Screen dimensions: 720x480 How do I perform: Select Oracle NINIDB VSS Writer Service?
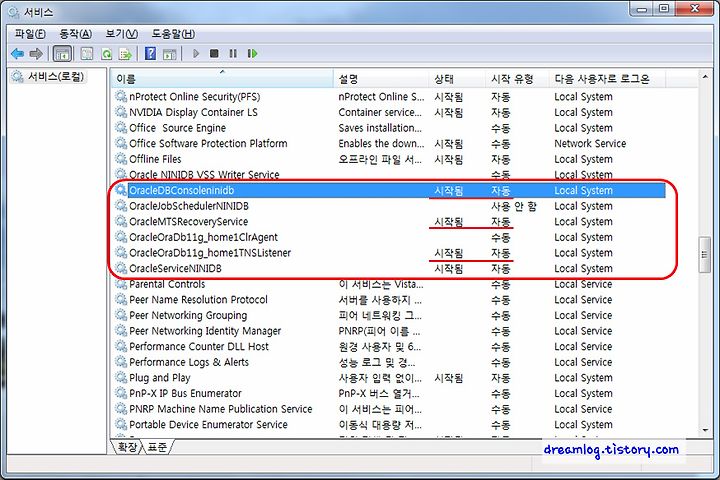(x=389, y=175)
